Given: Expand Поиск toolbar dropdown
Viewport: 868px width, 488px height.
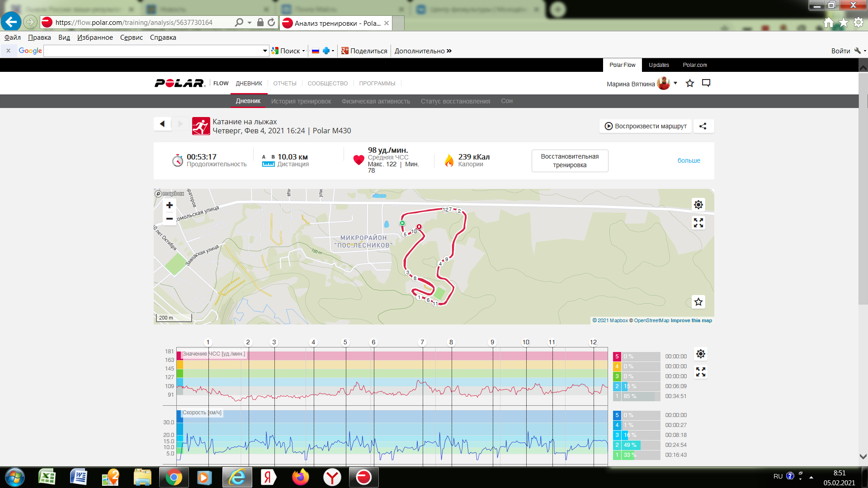Looking at the screenshot, I should click(303, 51).
